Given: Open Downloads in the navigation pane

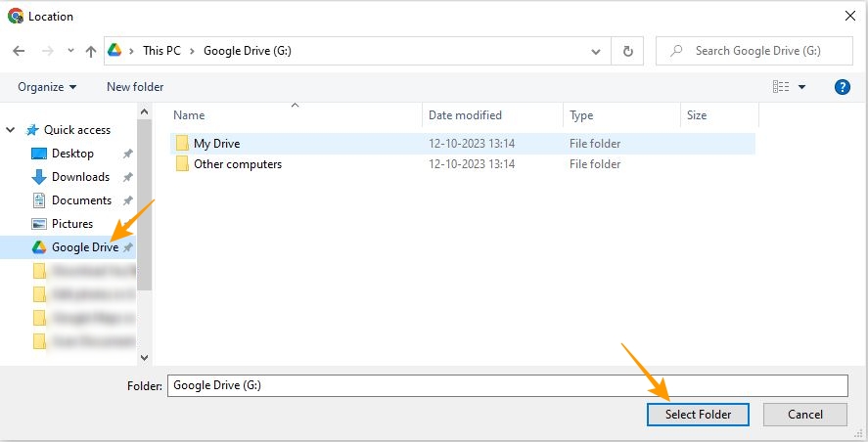Looking at the screenshot, I should tap(81, 177).
